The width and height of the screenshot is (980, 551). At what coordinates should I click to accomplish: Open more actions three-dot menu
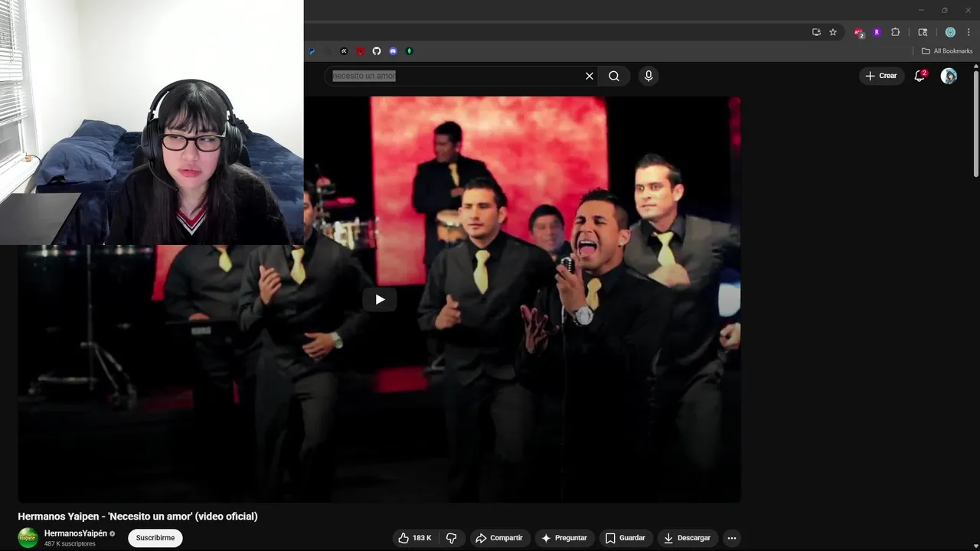coord(732,538)
